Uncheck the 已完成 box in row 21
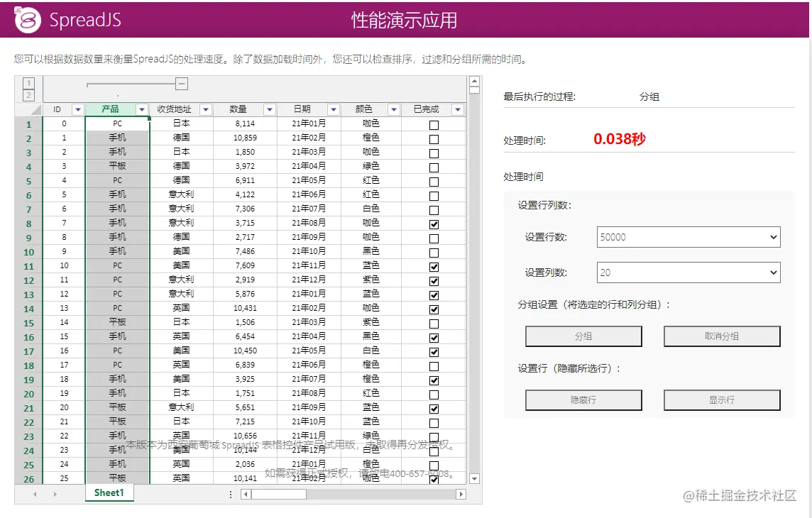 pyautogui.click(x=434, y=409)
